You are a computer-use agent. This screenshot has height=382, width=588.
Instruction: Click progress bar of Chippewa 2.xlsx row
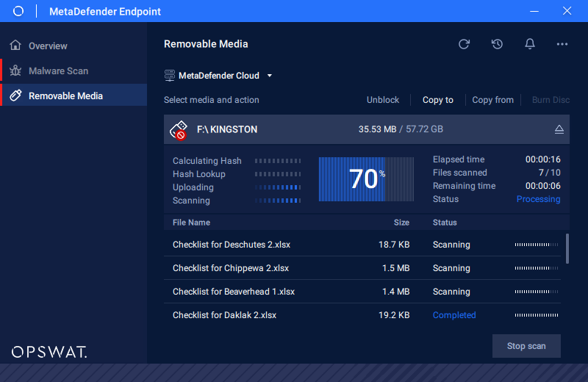click(537, 268)
